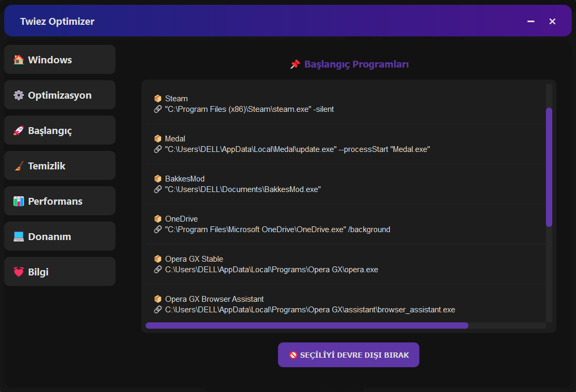The image size is (576, 392).
Task: Click the link icon beside the BakkesMod.exe path
Action: (158, 189)
